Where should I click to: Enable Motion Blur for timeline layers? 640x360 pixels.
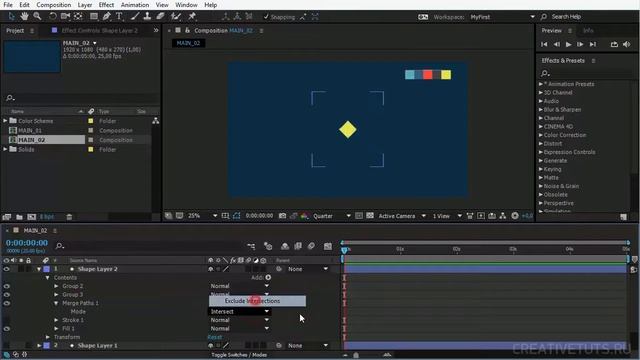pos(311,246)
